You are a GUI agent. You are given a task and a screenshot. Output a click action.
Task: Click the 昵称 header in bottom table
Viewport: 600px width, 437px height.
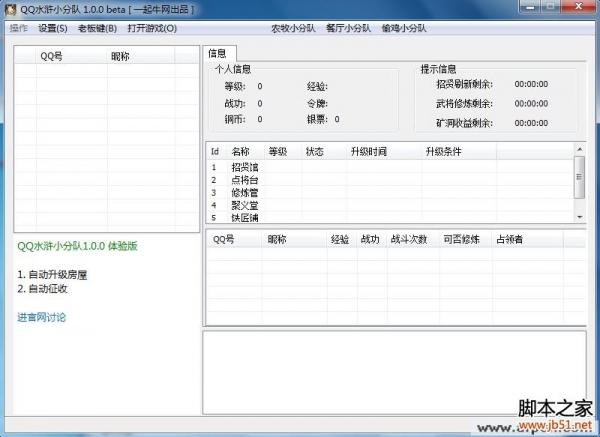pos(295,240)
